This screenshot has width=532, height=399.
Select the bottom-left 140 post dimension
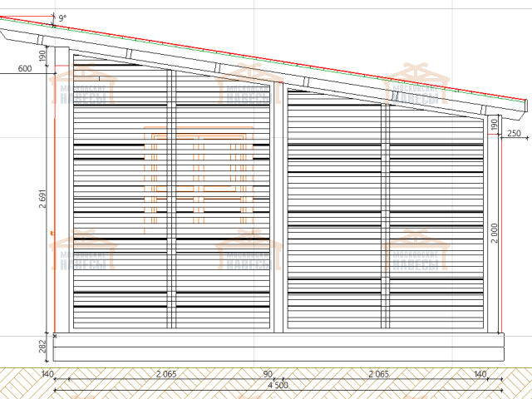coord(47,375)
